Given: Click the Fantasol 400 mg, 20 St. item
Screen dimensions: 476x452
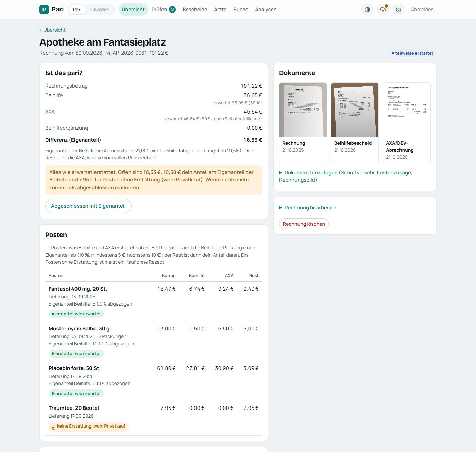Looking at the screenshot, I should 78,289.
